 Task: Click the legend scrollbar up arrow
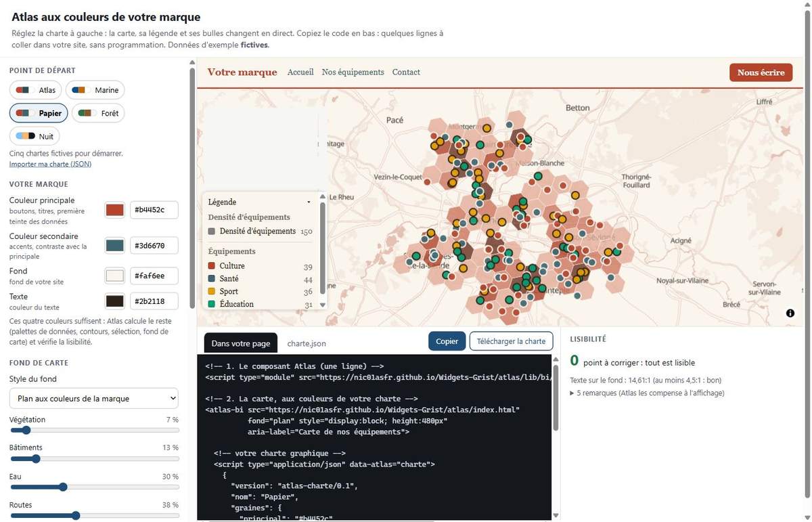pyautogui.click(x=323, y=198)
